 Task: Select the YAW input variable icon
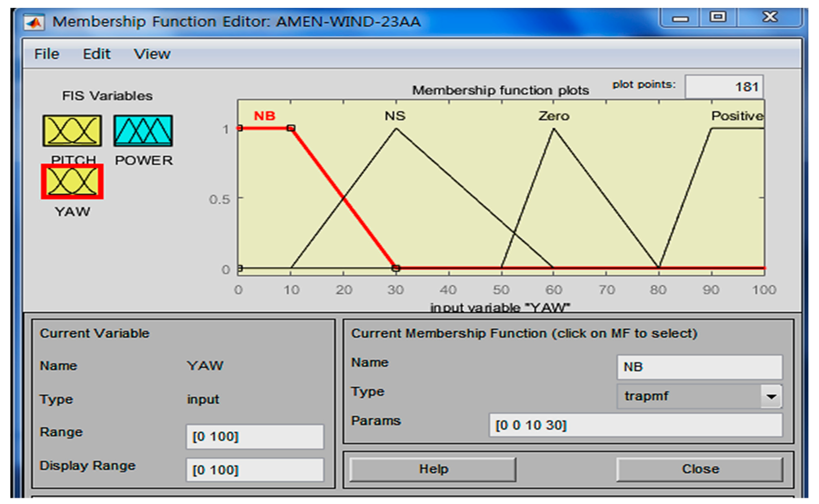(x=72, y=182)
